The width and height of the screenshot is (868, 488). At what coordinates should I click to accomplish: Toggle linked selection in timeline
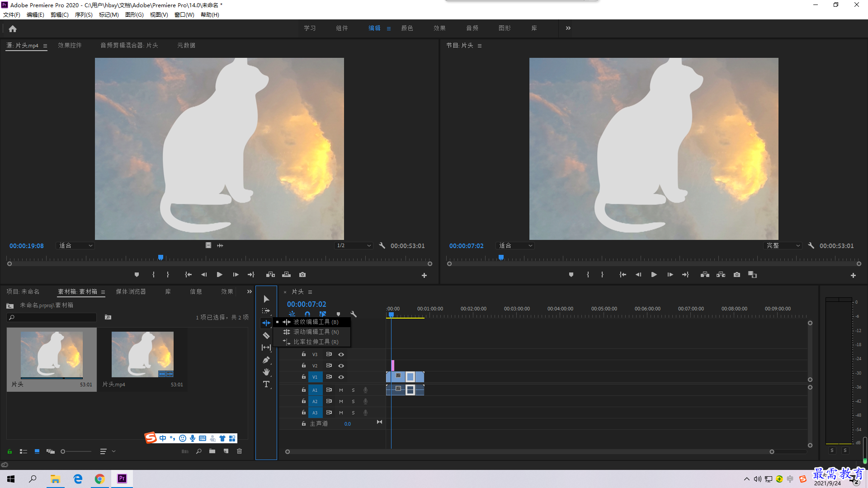click(323, 314)
